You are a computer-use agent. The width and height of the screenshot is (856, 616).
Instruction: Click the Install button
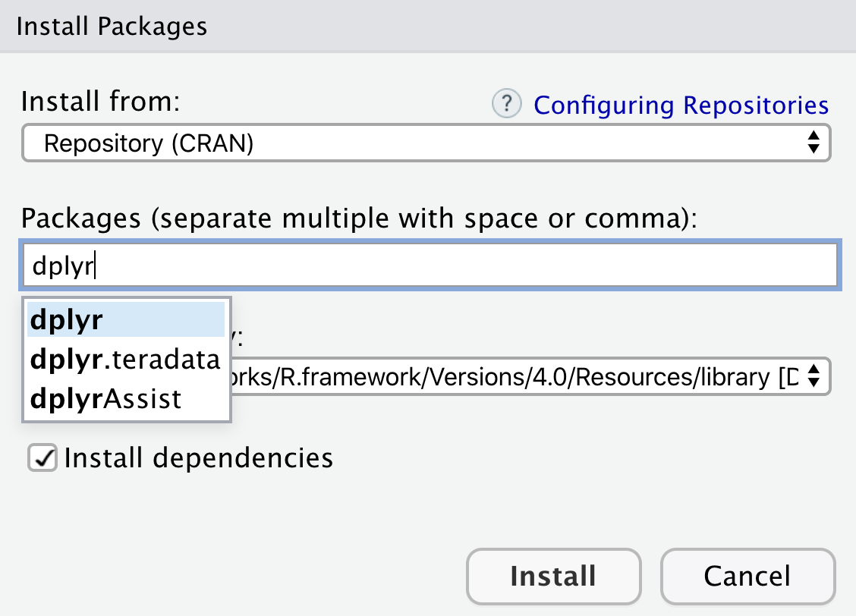(553, 576)
